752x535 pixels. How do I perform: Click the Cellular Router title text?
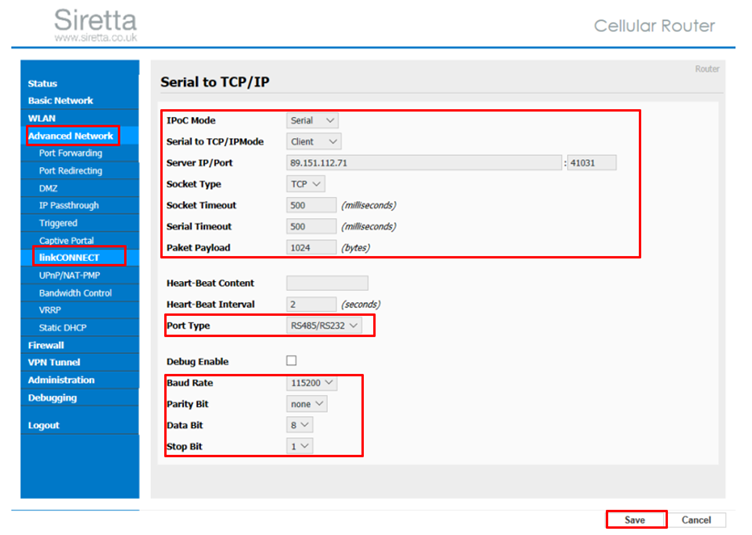tap(654, 26)
